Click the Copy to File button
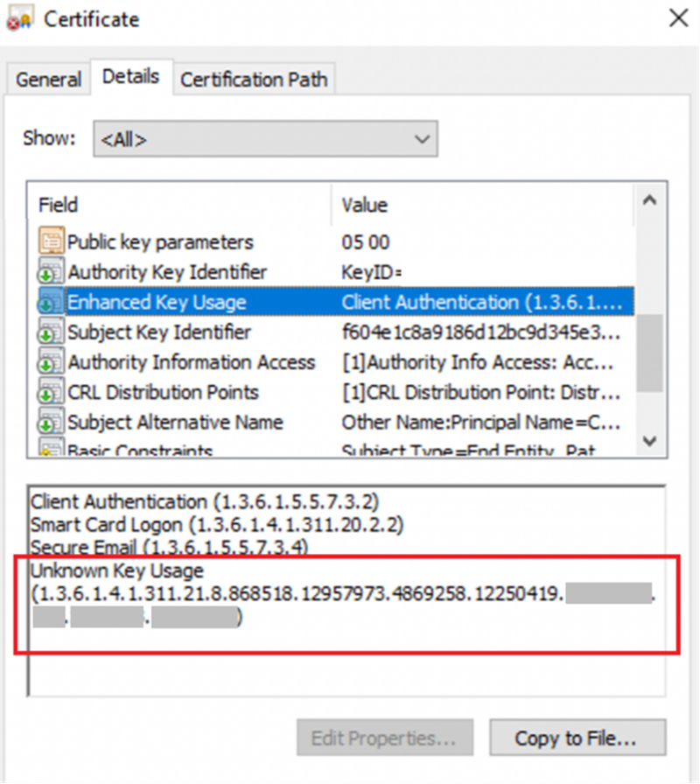700x784 pixels. point(577,738)
